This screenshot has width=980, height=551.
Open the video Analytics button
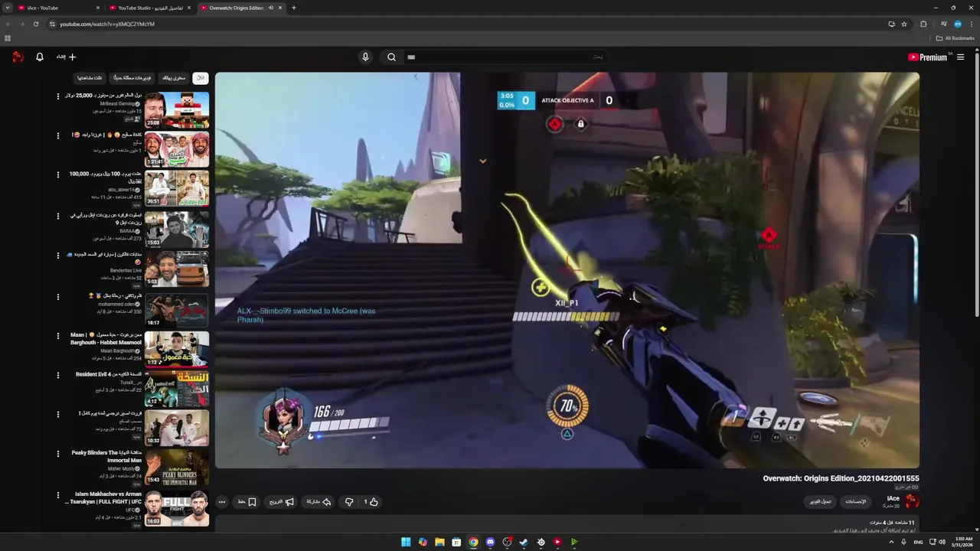(855, 502)
